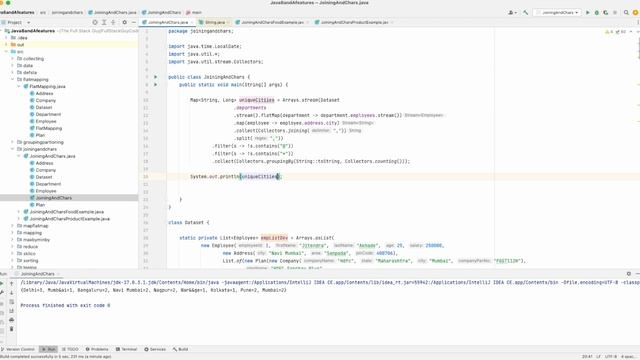Viewport: 640px width, 360px height.
Task: Open the Terminal tool window
Action: coord(127,349)
